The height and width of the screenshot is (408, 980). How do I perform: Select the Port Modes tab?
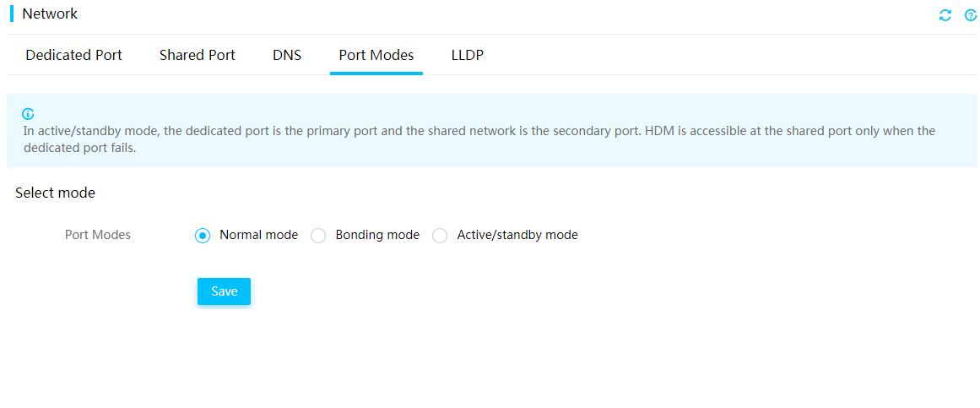pyautogui.click(x=376, y=55)
